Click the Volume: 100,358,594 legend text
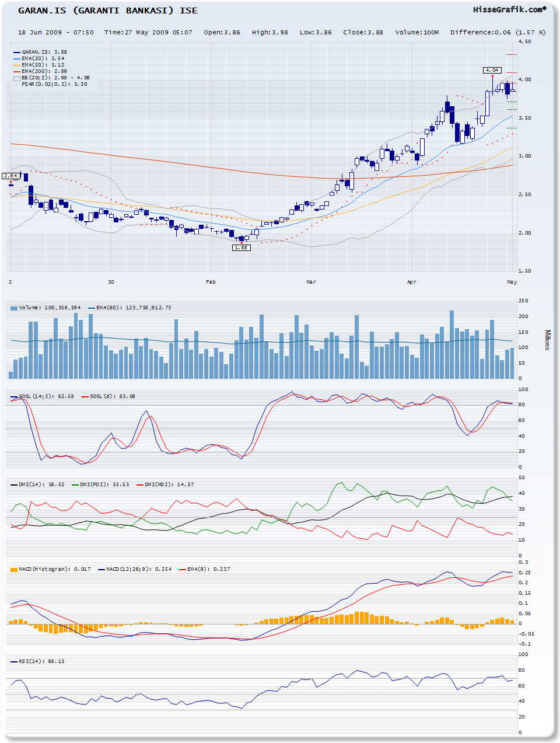The width and height of the screenshot is (560, 743). (50, 308)
